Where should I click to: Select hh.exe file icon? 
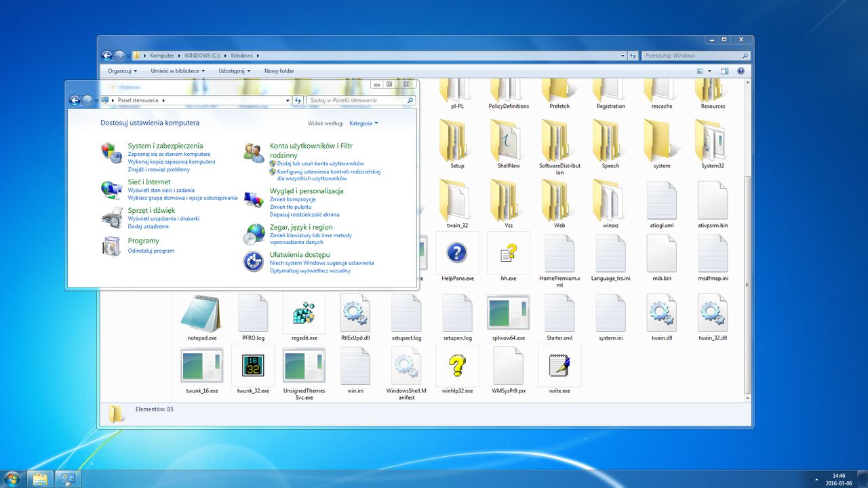coord(509,253)
